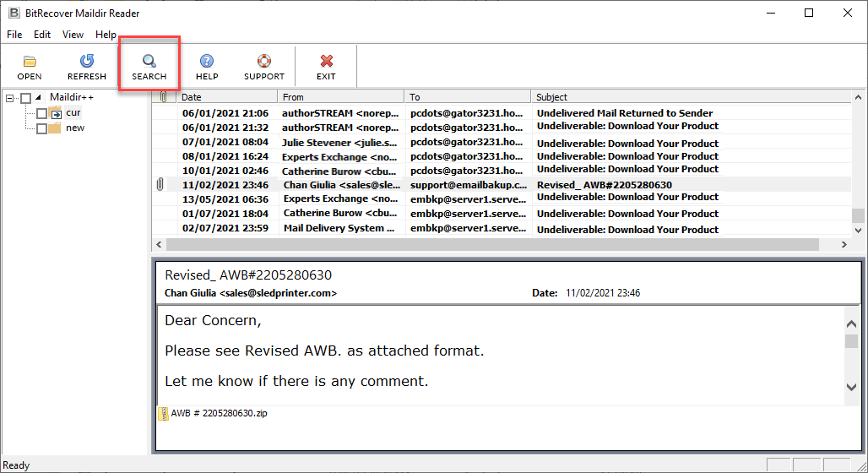Image resolution: width=868 pixels, height=473 pixels.
Task: Click preview date 11/02/2021 23:46
Action: pyautogui.click(x=603, y=293)
